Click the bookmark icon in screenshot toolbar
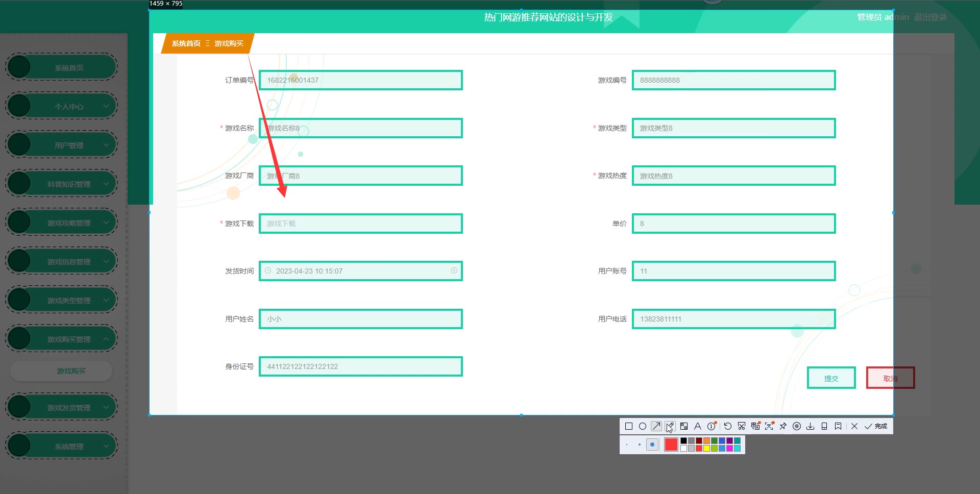 838,426
